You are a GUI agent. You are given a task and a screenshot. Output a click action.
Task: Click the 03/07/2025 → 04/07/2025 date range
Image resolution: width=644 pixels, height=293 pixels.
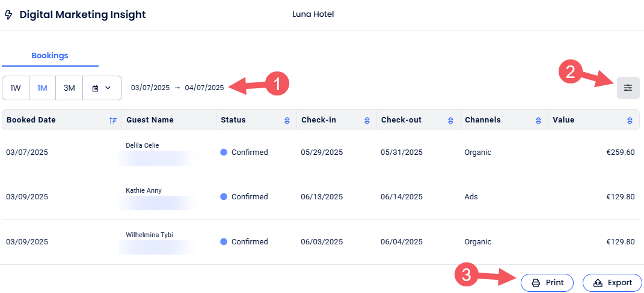[177, 88]
